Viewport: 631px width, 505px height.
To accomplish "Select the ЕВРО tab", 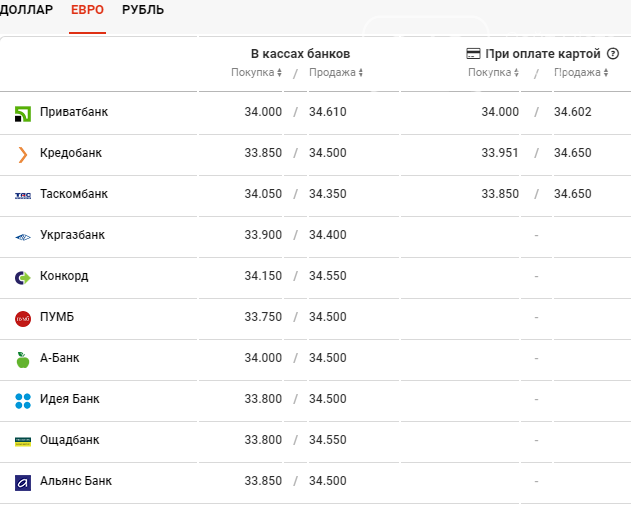I will [x=87, y=10].
